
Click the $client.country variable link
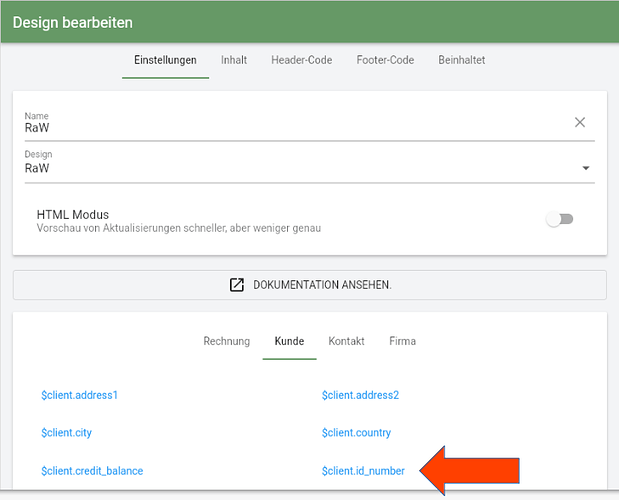click(x=356, y=433)
